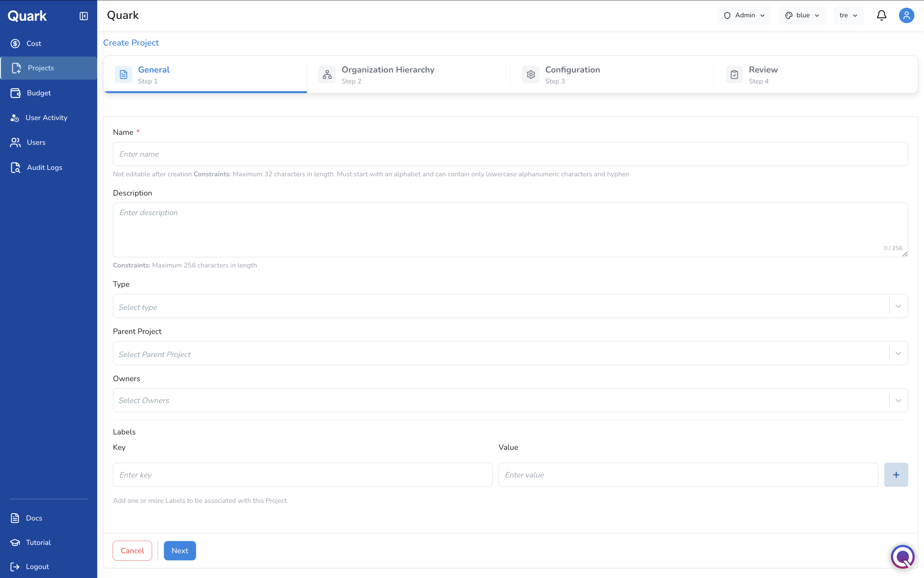Click the description textarea resize handle

point(905,254)
